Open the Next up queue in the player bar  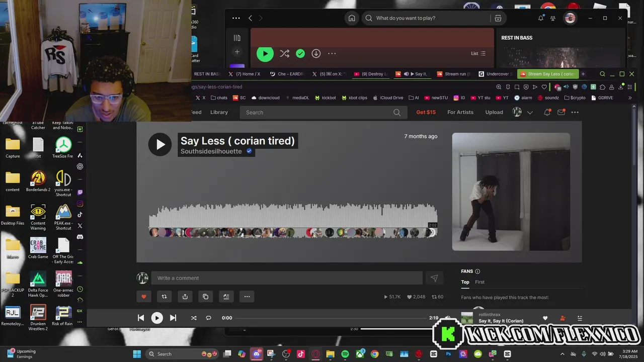pos(580,318)
